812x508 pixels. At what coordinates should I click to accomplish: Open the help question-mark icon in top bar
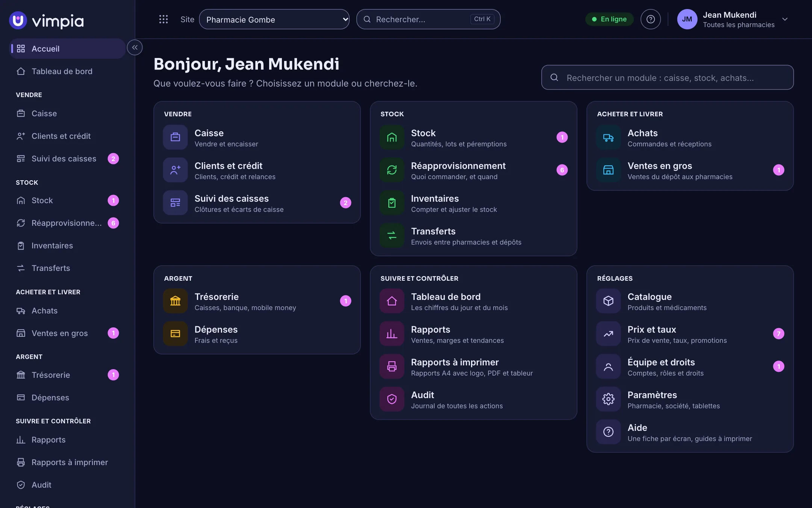[x=650, y=19]
